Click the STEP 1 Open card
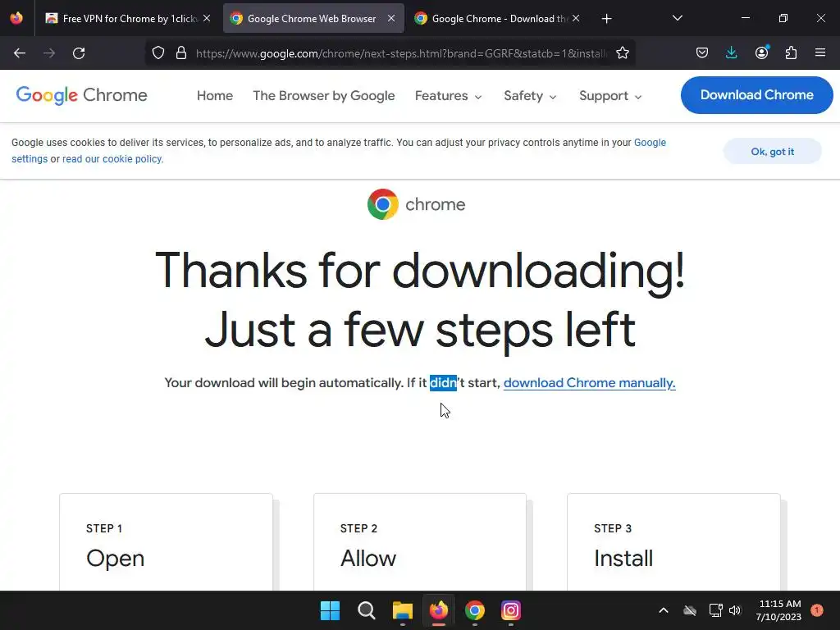The image size is (840, 630). click(x=166, y=542)
